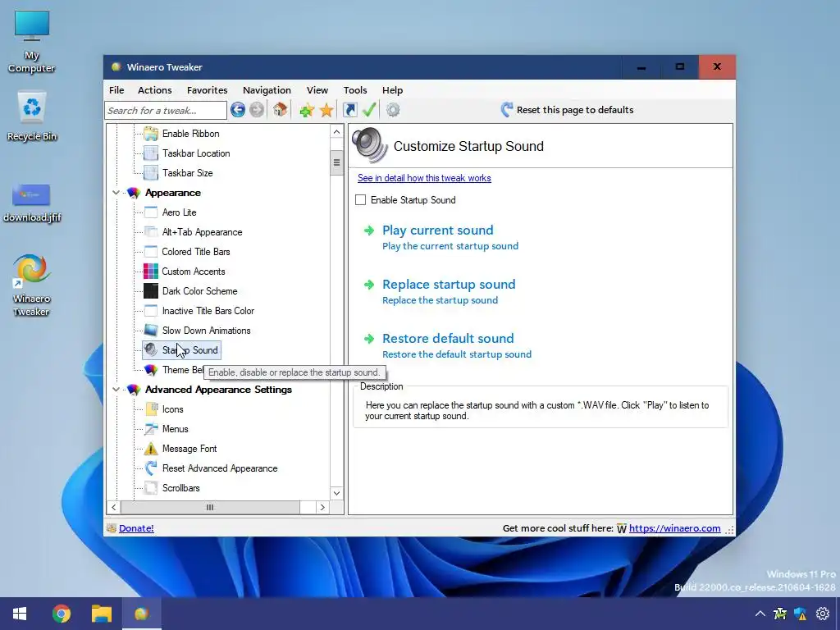Click the vertical tree scrollbar thumb

(x=336, y=162)
